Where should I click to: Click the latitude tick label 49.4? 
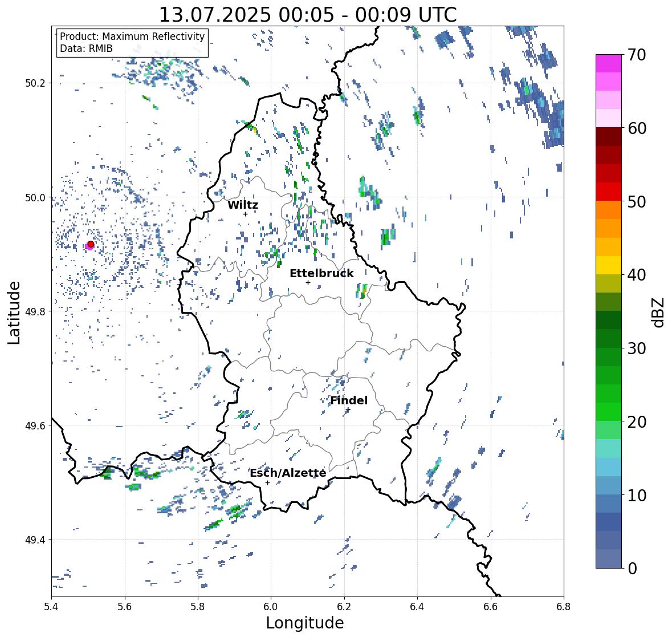pyautogui.click(x=35, y=539)
